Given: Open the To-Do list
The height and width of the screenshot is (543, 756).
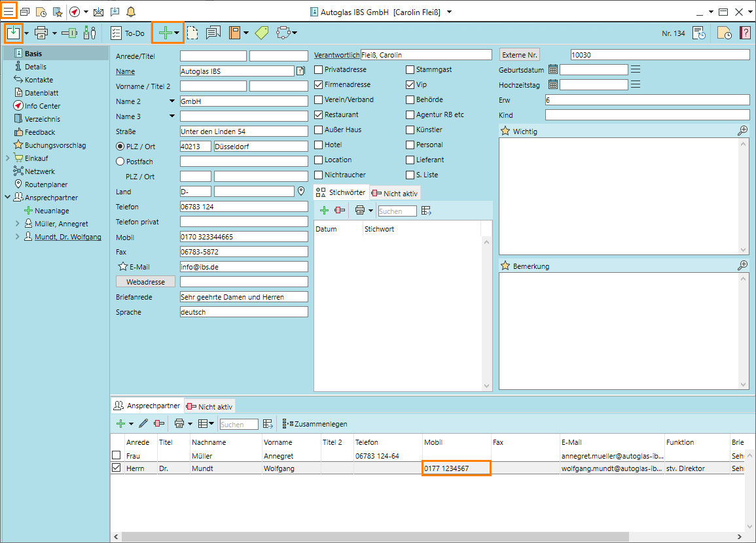Looking at the screenshot, I should 128,33.
